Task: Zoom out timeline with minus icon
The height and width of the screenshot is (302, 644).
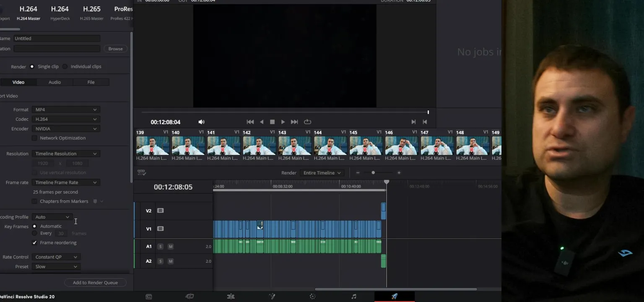Action: [358, 173]
